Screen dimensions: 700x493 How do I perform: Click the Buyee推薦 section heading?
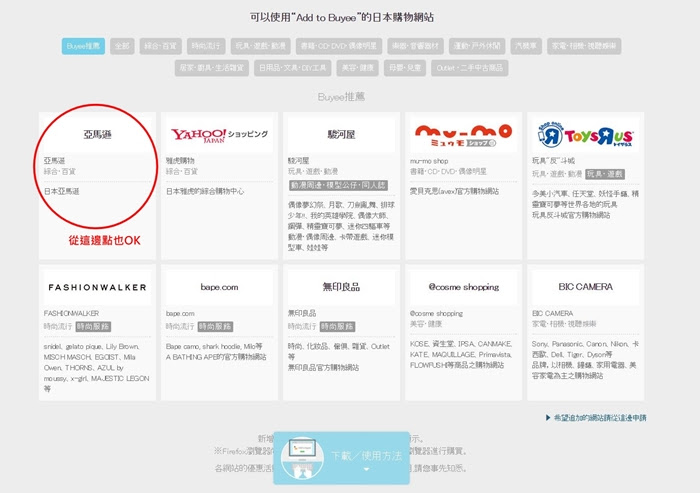[342, 97]
